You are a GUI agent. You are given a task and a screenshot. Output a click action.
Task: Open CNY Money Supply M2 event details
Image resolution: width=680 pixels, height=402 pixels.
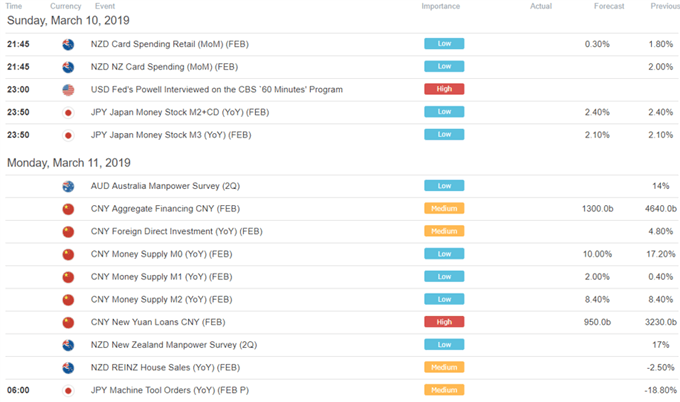click(x=161, y=299)
